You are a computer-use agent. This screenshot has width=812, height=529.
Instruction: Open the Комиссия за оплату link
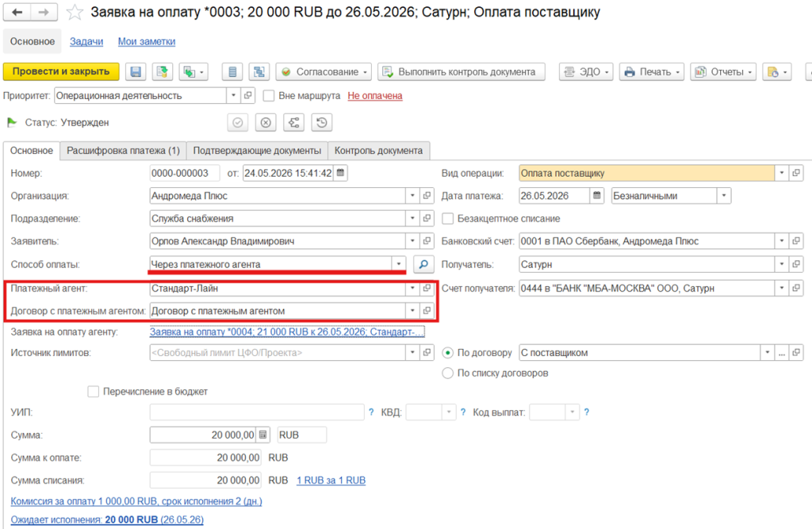tap(136, 501)
